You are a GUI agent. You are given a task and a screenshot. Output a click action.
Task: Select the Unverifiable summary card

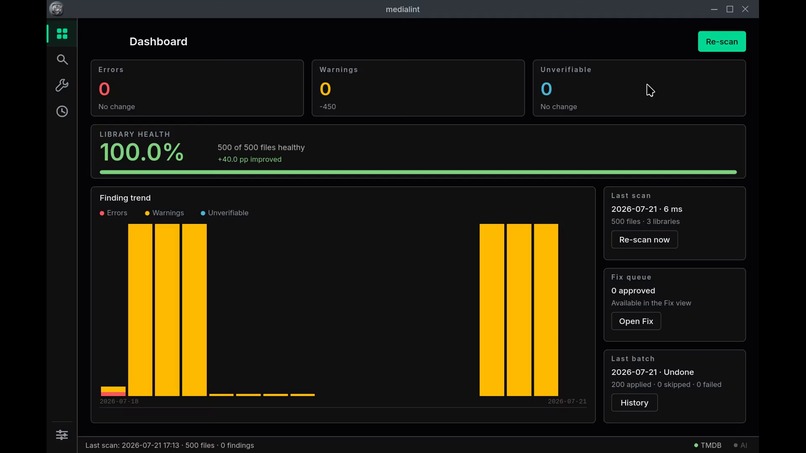[x=639, y=88]
